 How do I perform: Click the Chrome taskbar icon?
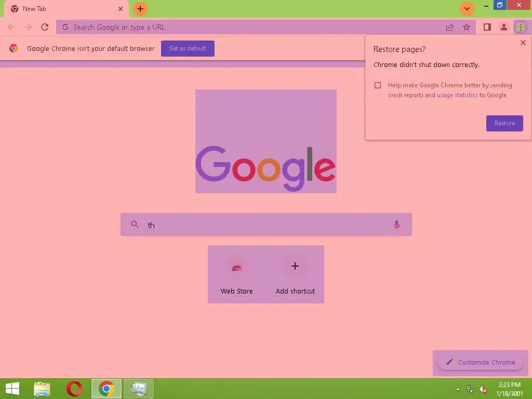[x=107, y=389]
